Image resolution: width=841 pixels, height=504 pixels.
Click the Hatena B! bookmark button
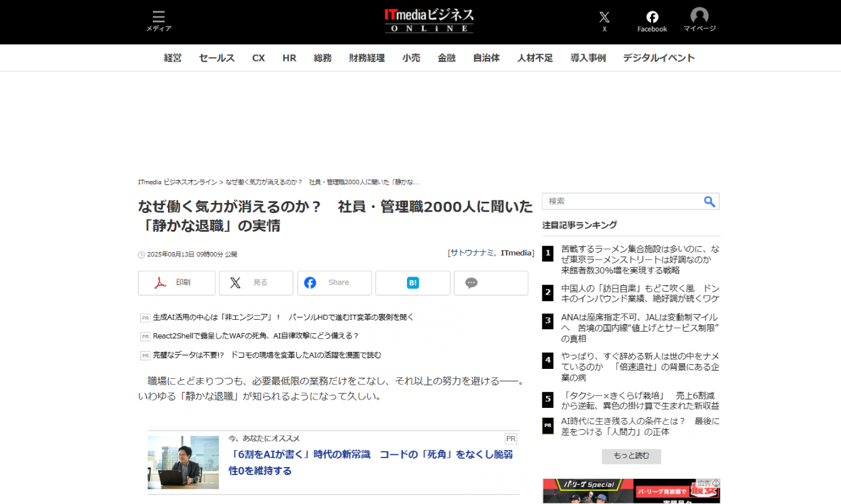click(x=413, y=283)
